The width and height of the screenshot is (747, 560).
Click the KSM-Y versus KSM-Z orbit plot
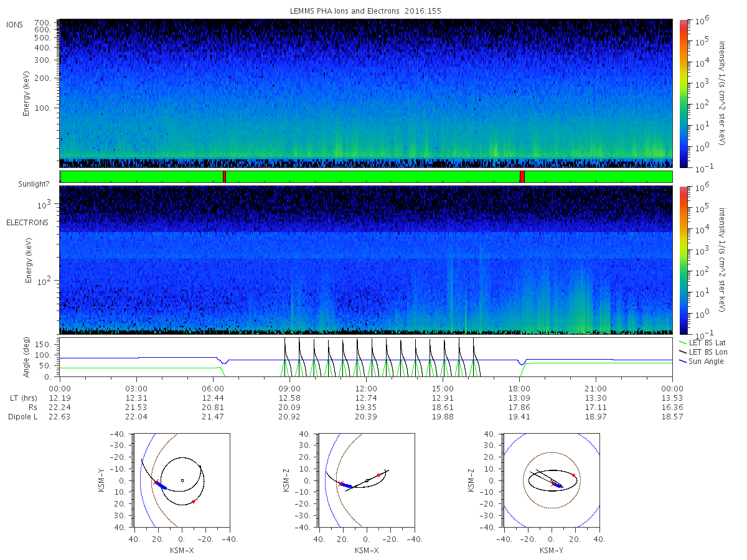click(552, 480)
